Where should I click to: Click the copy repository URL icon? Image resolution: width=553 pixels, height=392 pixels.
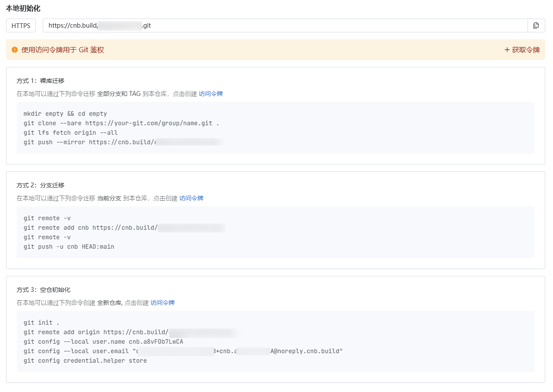tap(536, 25)
